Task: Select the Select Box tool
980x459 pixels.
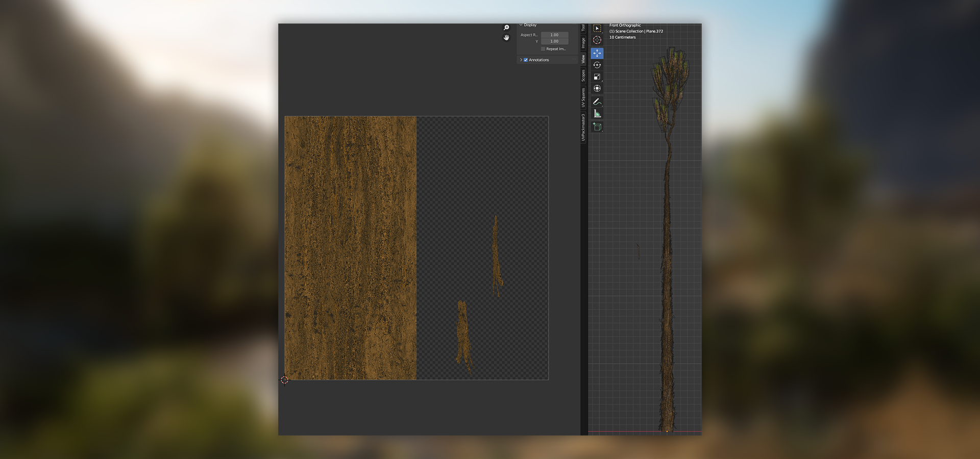Action: [x=597, y=29]
